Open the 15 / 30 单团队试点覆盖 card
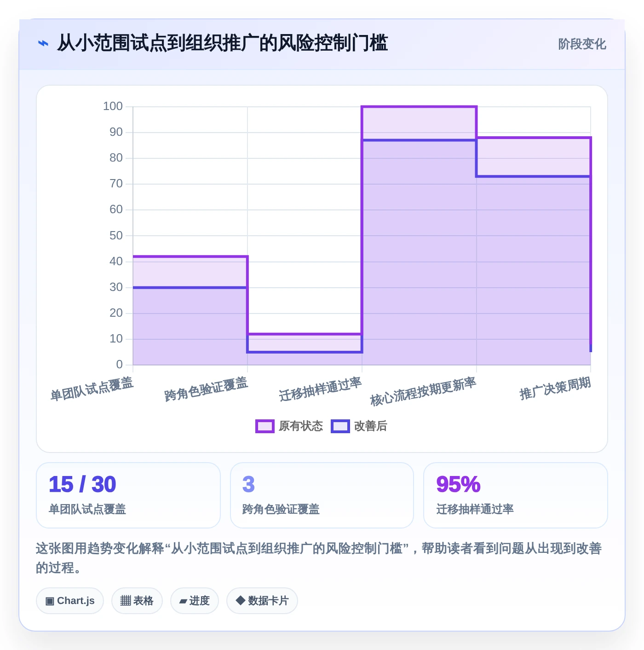Image resolution: width=644 pixels, height=650 pixels. (128, 495)
